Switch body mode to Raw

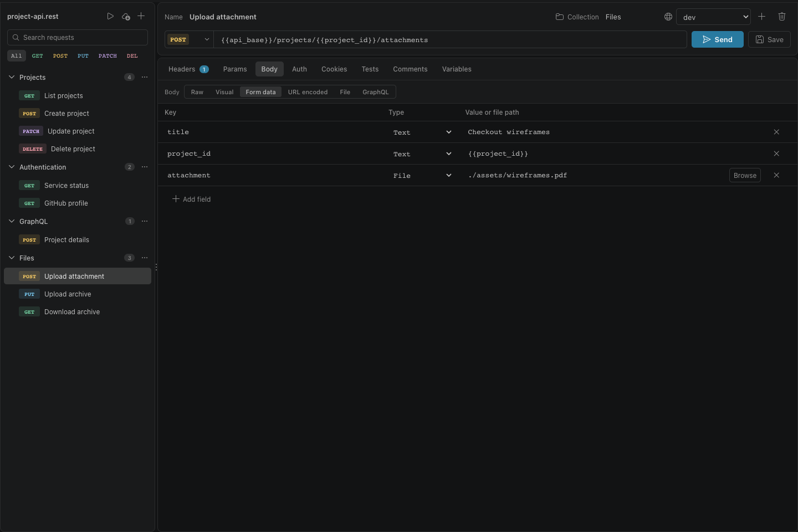click(x=197, y=92)
